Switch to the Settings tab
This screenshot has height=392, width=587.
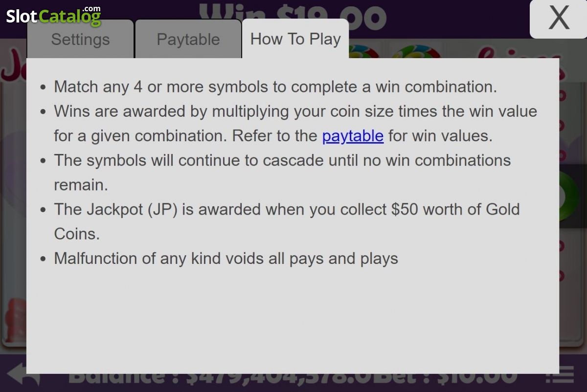[80, 39]
